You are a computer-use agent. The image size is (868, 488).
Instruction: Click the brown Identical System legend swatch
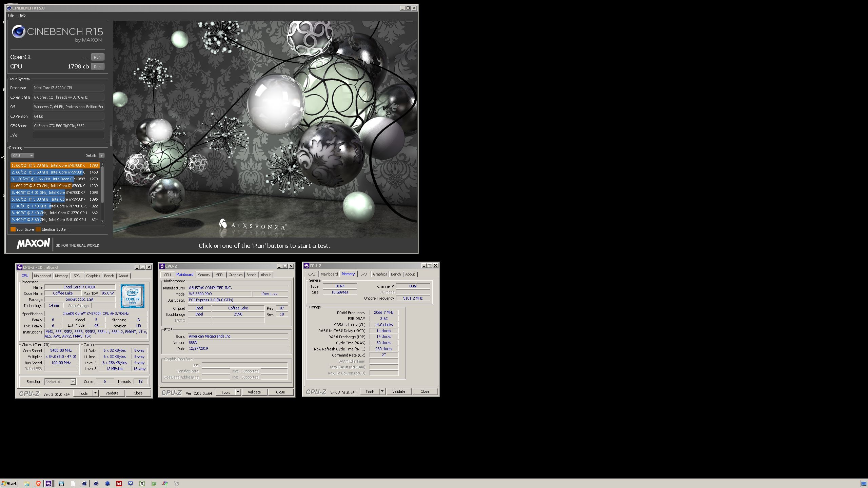pos(38,229)
